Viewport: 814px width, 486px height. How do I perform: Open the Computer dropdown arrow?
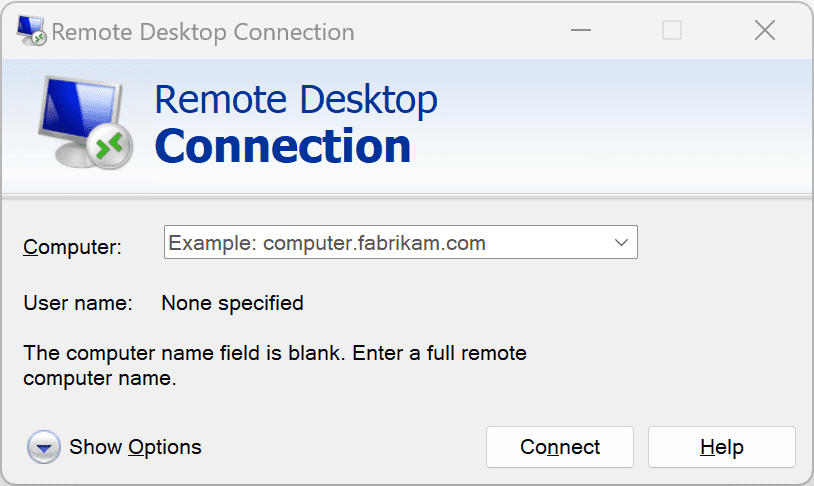(x=621, y=242)
